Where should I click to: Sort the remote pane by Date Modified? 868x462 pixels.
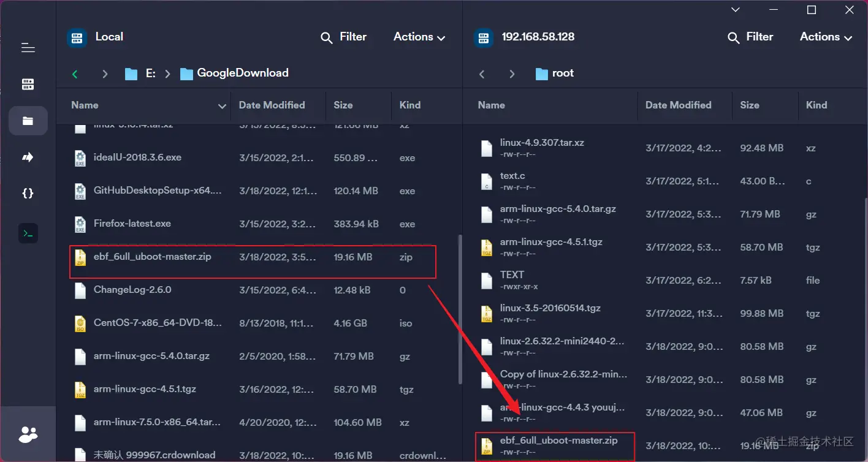pos(679,105)
